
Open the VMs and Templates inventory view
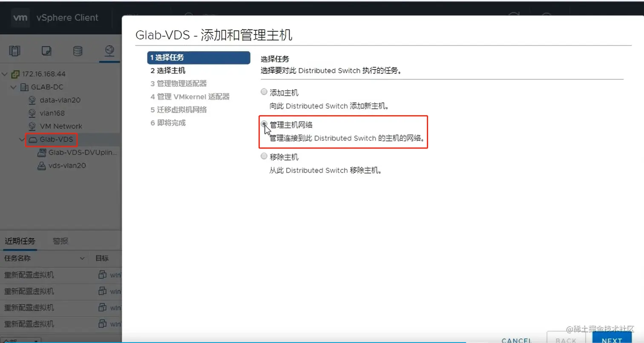46,51
